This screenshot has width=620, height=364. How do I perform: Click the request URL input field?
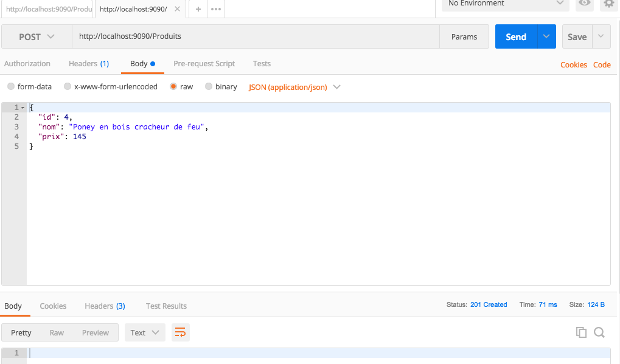[256, 36]
